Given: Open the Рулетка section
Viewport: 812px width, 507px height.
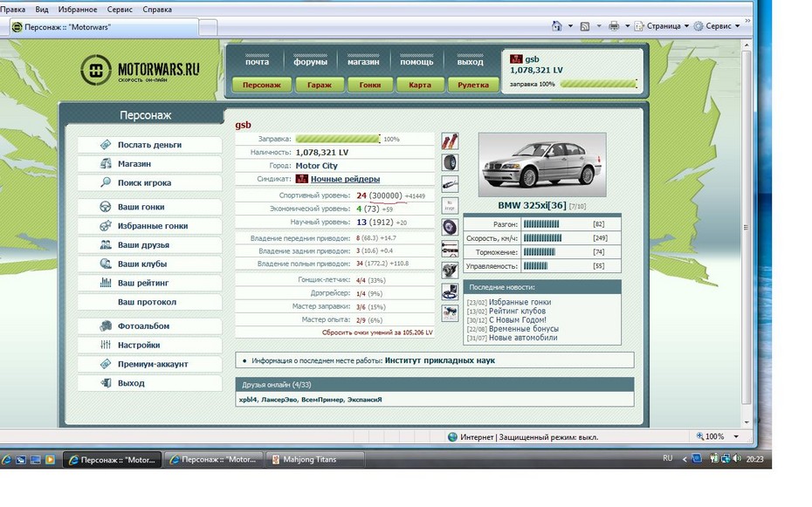Looking at the screenshot, I should [x=473, y=85].
